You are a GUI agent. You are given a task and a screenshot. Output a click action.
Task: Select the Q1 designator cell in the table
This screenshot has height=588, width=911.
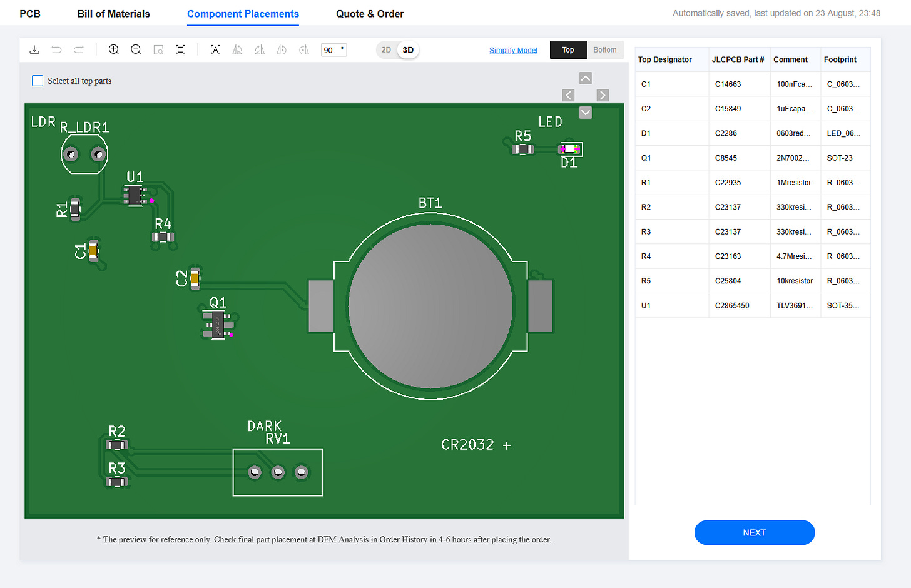click(x=672, y=158)
